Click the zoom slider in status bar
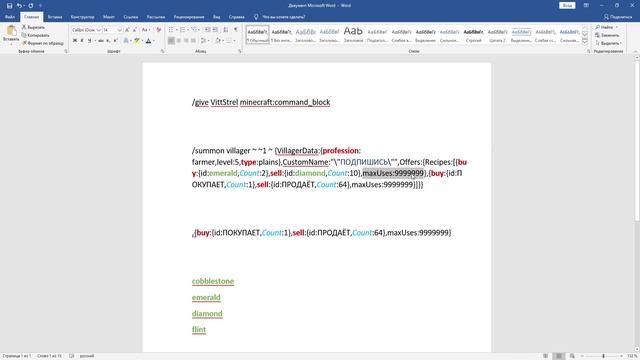The image size is (640, 360). pos(603,356)
